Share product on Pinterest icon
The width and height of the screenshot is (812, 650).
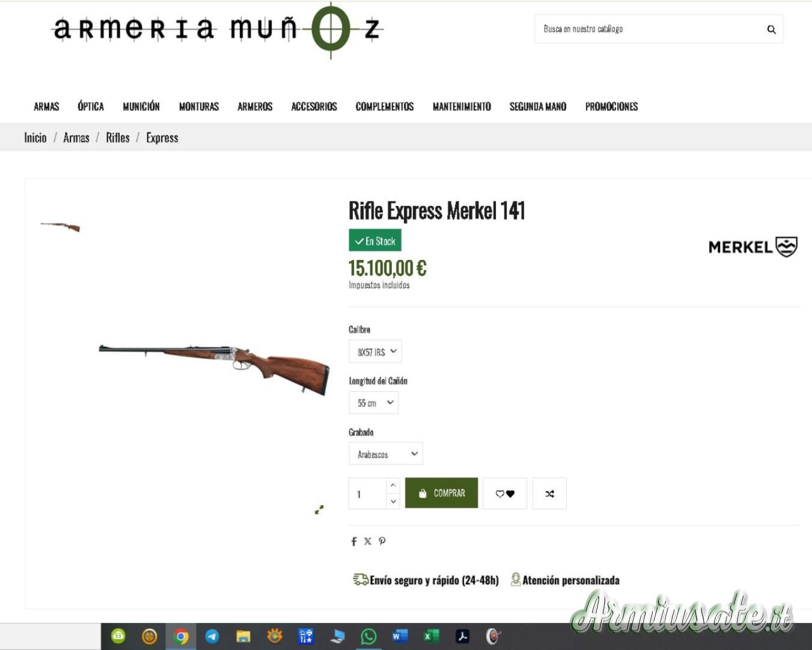pos(382,541)
